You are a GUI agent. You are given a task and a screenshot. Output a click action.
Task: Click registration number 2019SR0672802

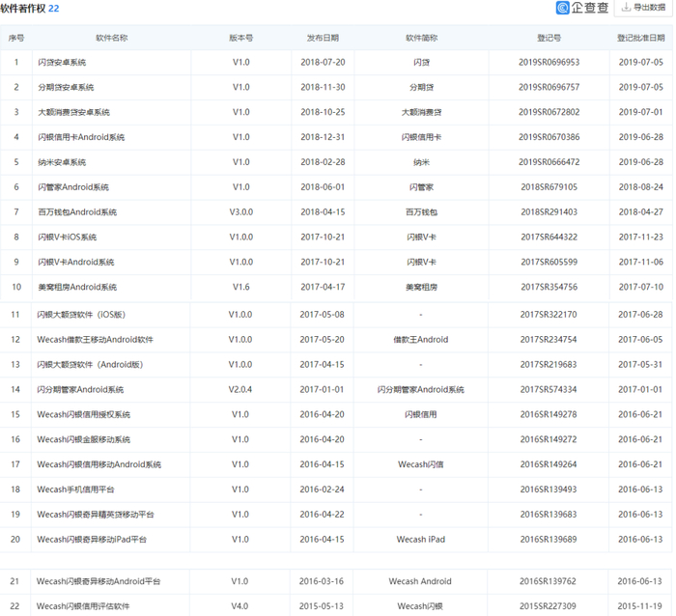(x=549, y=113)
